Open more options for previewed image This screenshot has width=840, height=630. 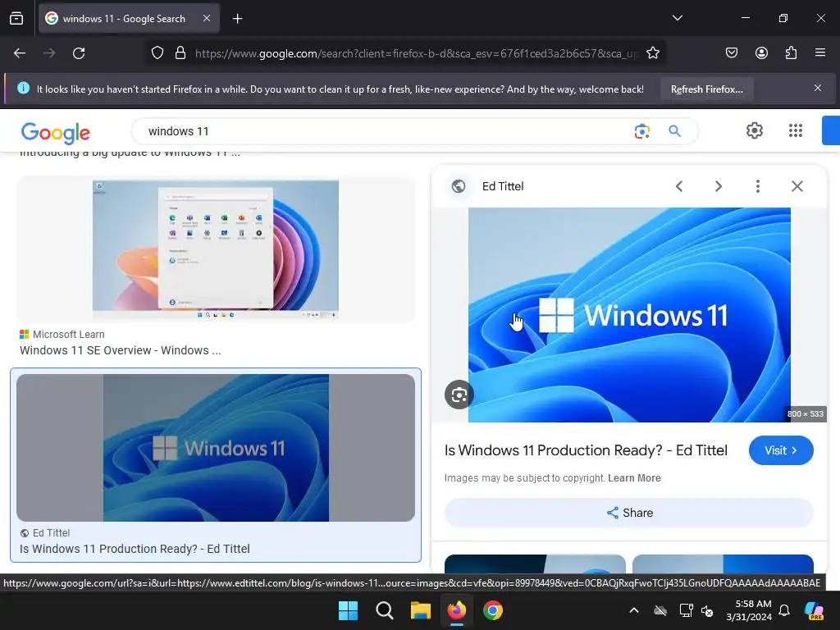coord(757,186)
